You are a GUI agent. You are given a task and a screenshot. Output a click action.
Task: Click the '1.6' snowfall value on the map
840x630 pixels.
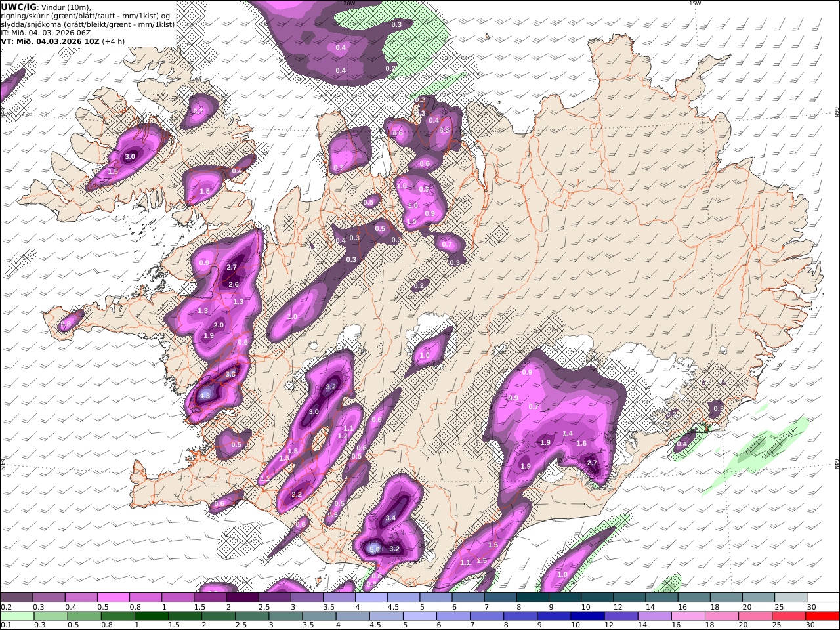pos(581,443)
